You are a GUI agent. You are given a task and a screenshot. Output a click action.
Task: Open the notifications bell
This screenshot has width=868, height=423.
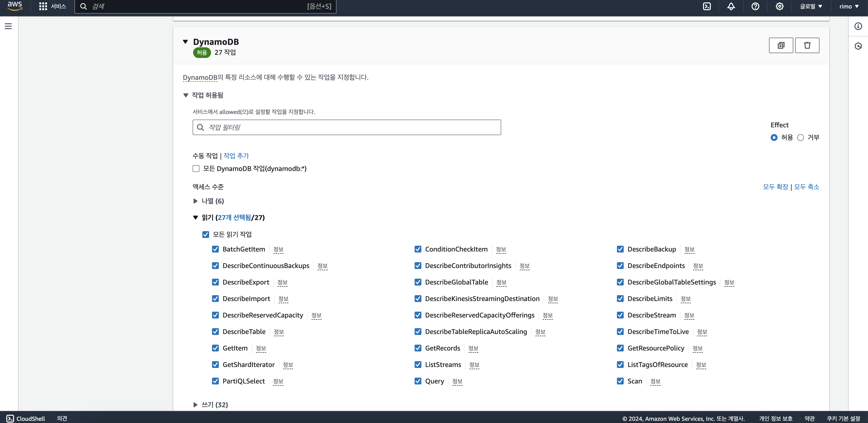tap(731, 6)
